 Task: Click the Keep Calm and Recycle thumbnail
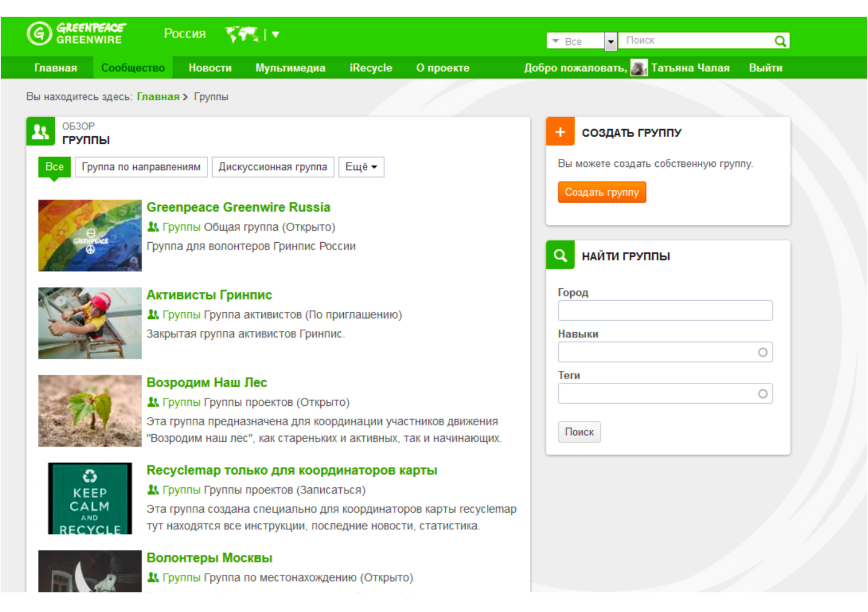pyautogui.click(x=90, y=498)
